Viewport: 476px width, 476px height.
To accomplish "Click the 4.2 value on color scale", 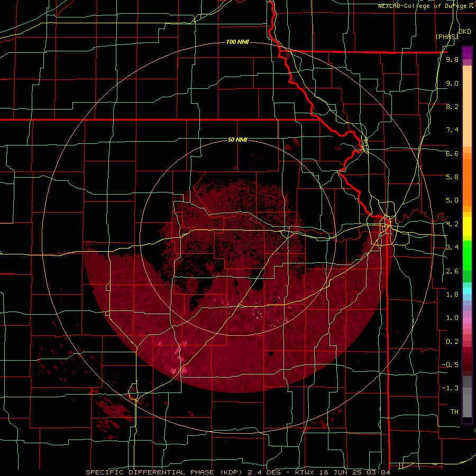I will pyautogui.click(x=452, y=224).
